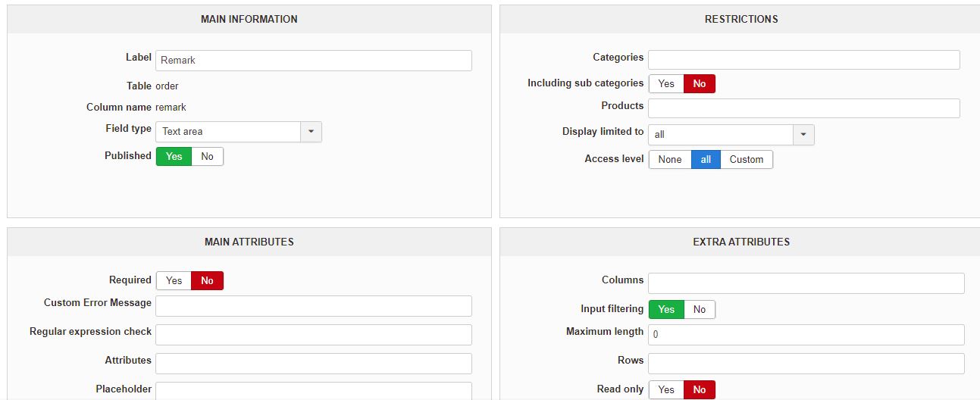Enable Required by clicking Yes

[174, 280]
